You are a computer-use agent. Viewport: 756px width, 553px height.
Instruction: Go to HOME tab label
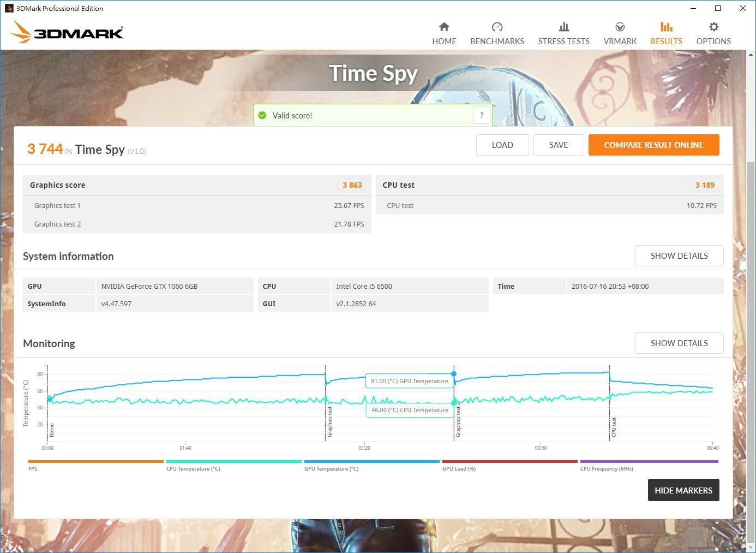[444, 41]
